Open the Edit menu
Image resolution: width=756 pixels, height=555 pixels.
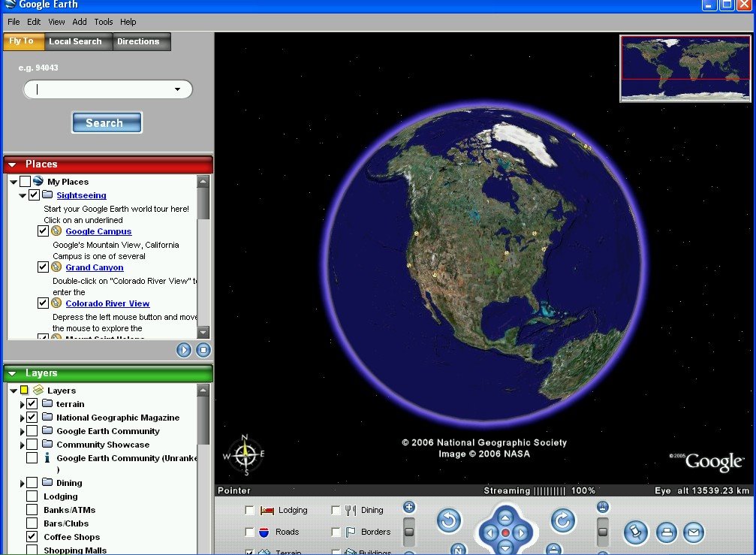pyautogui.click(x=34, y=22)
